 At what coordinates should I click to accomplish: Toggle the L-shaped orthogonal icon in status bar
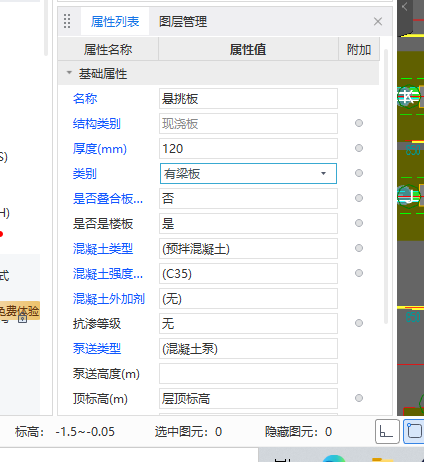tap(387, 432)
